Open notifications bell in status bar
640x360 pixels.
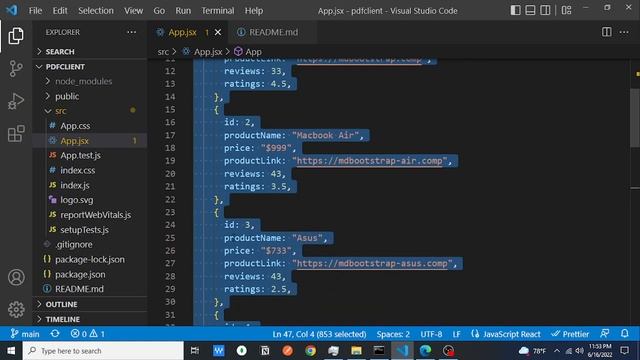pyautogui.click(x=624, y=334)
